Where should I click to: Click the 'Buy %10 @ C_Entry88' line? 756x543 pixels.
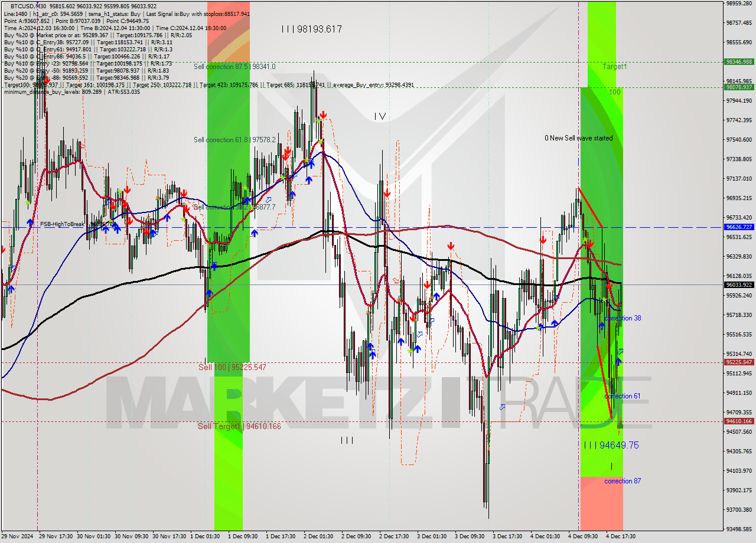pyautogui.click(x=87, y=56)
